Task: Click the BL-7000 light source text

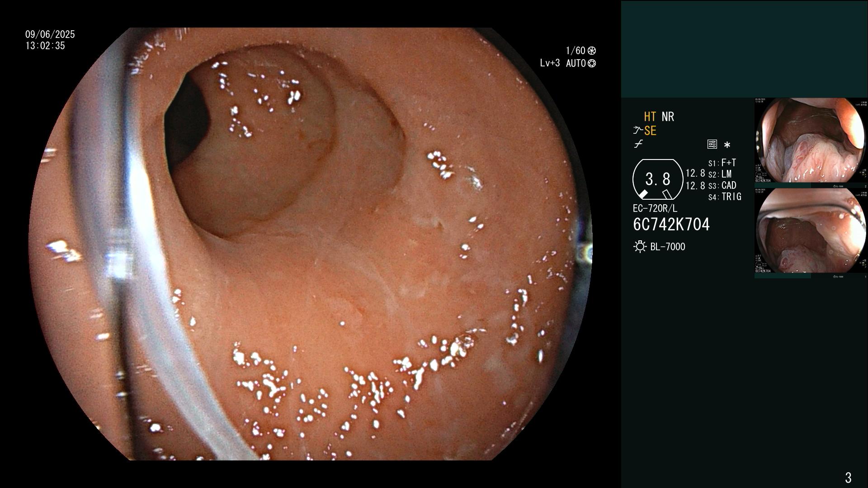Action: [668, 247]
